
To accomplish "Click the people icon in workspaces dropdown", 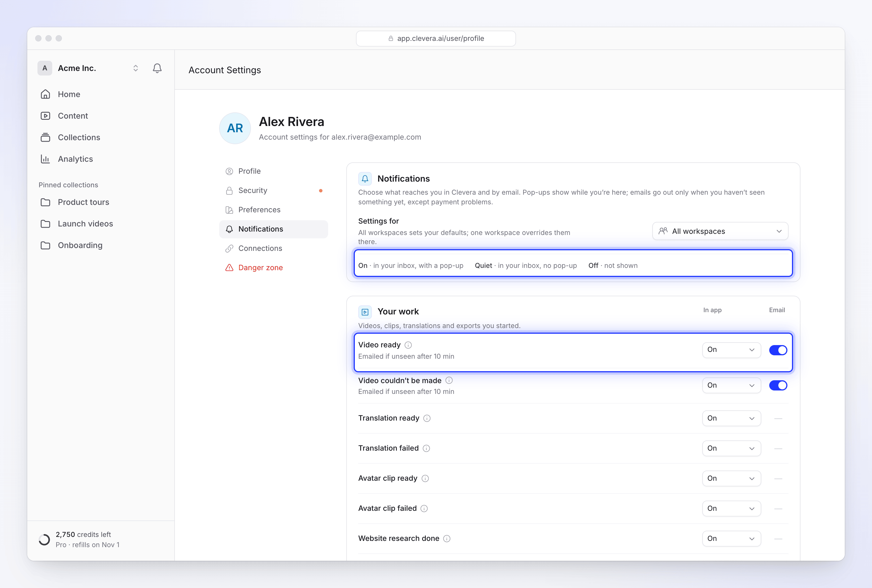I will click(663, 231).
